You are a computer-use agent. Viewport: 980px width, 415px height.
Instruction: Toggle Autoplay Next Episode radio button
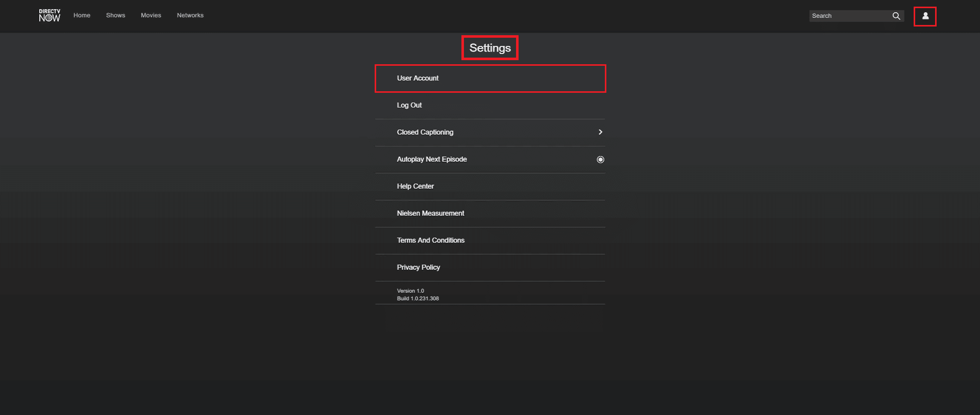click(600, 160)
